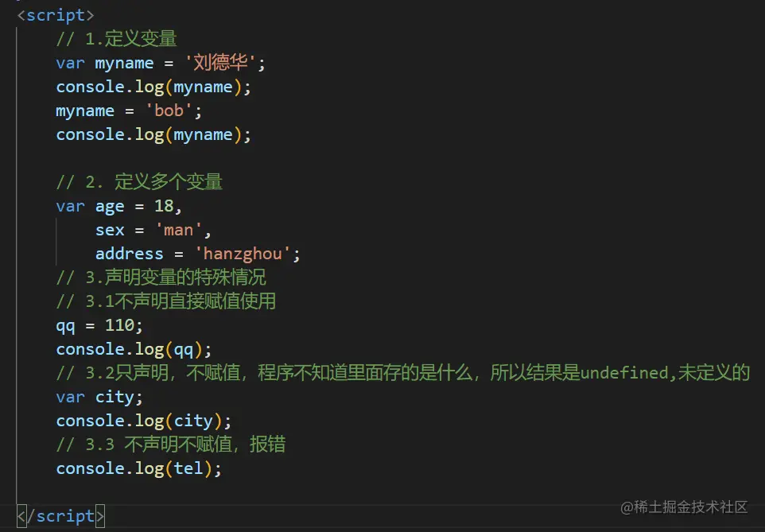Click the opening <script> tag
This screenshot has width=765, height=532.
(x=55, y=15)
